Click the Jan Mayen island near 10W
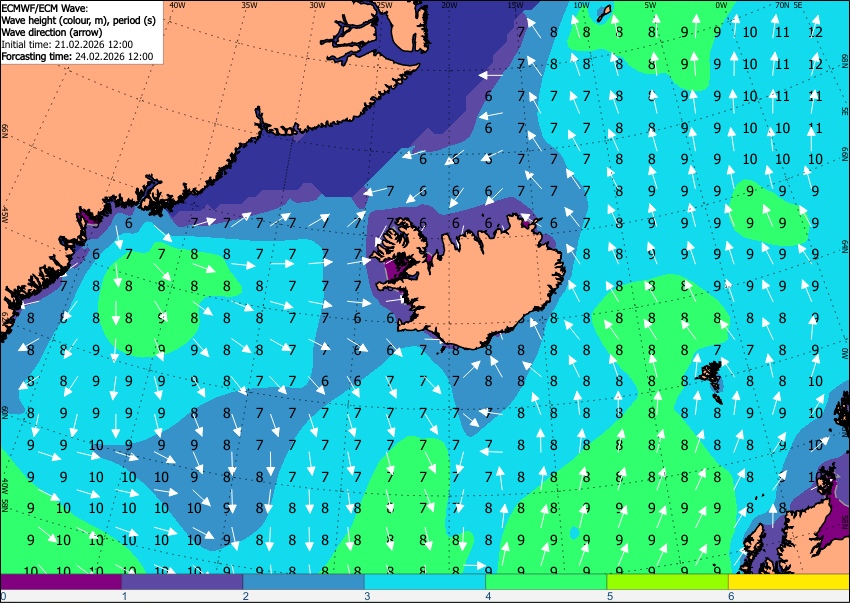The width and height of the screenshot is (850, 603). 604,13
